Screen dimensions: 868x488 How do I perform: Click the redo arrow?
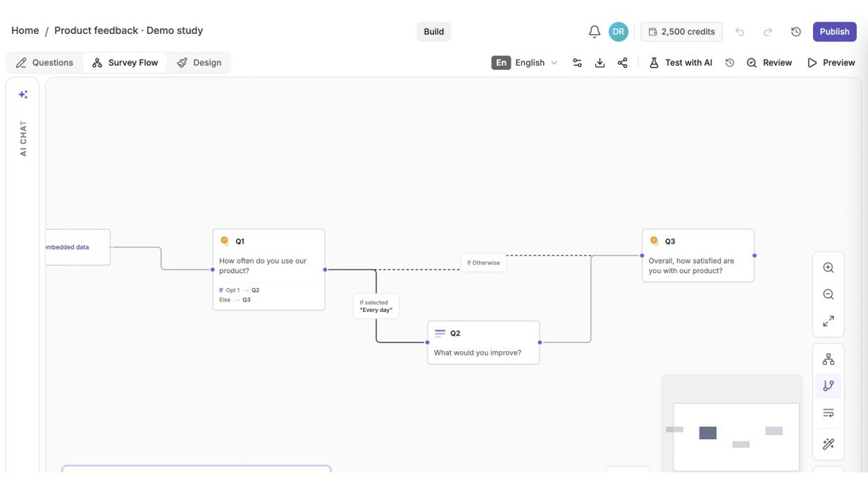768,32
